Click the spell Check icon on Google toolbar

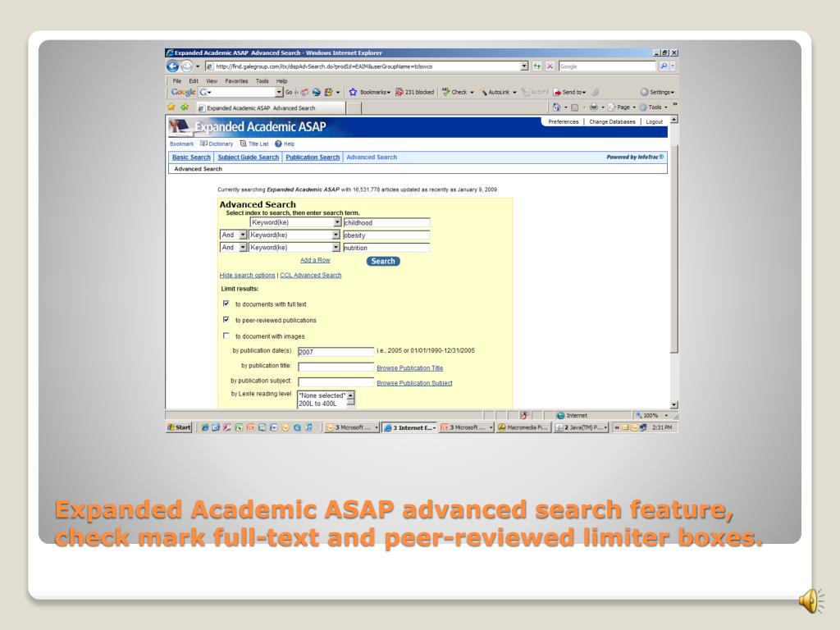point(445,92)
